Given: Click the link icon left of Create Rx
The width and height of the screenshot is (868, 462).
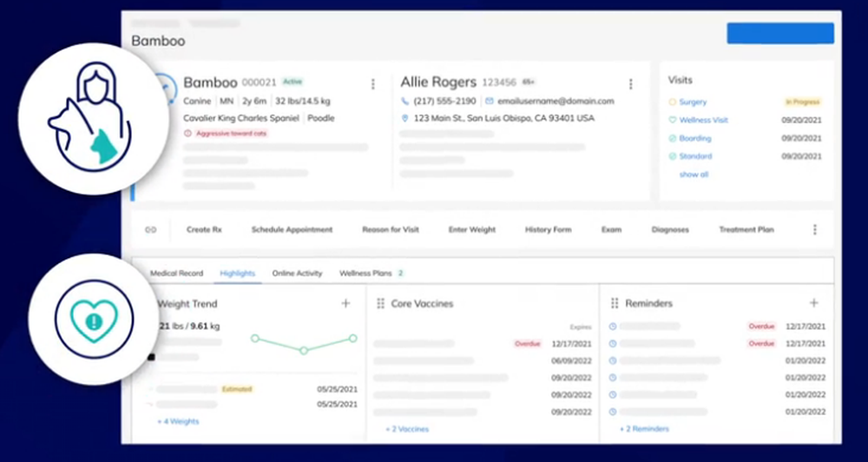Looking at the screenshot, I should [x=150, y=229].
